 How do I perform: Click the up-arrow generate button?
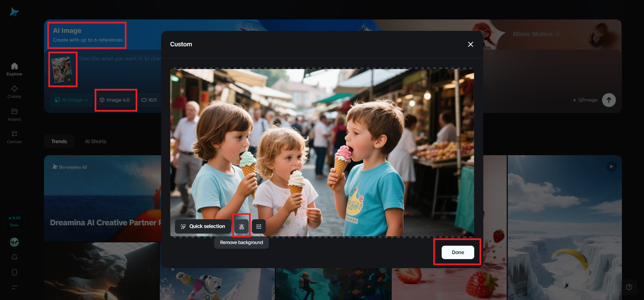(x=609, y=100)
